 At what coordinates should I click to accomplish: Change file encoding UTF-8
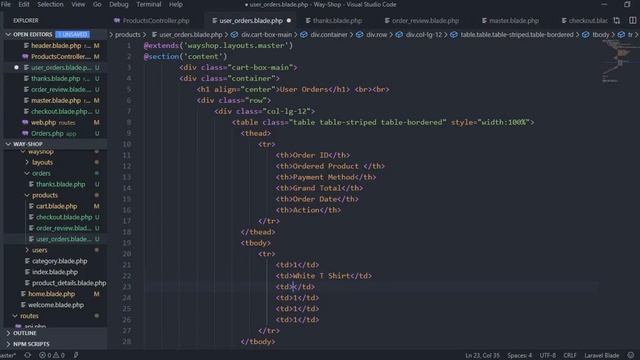point(548,356)
